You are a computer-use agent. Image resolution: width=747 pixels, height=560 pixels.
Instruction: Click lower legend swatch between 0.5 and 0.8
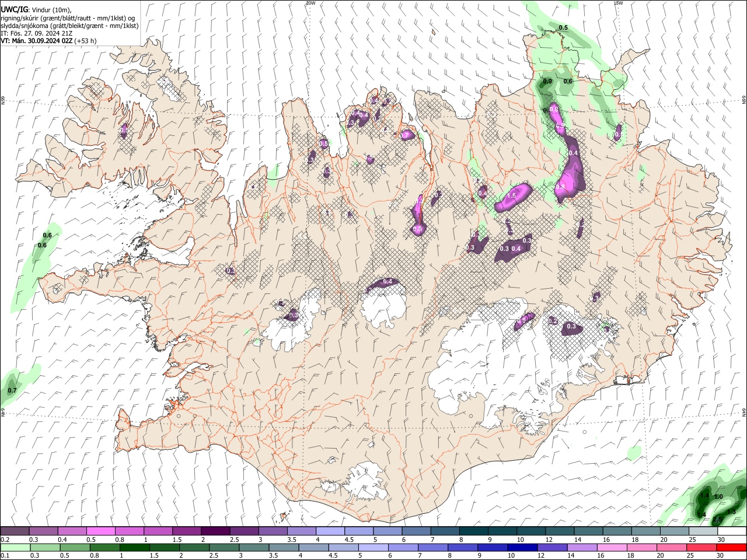75,547
